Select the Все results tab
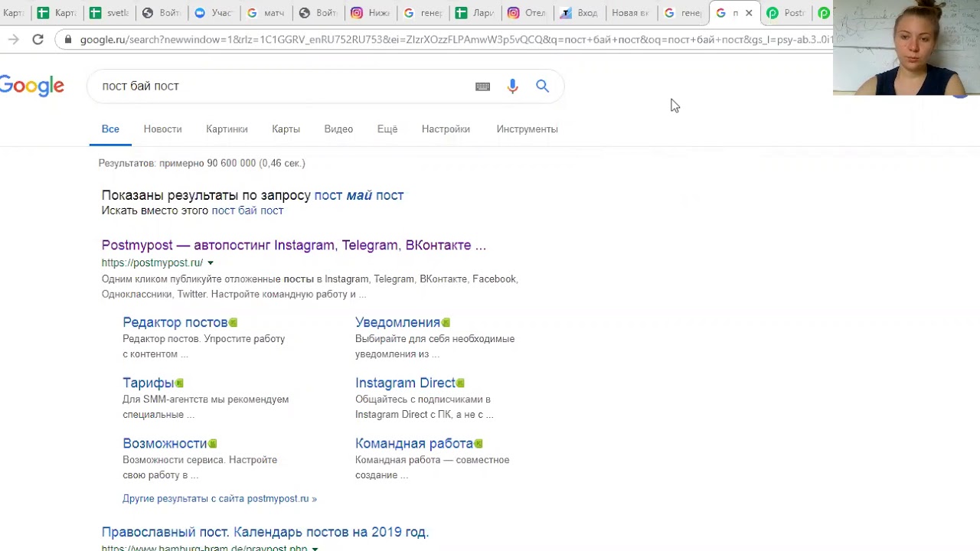The height and width of the screenshot is (551, 980). 110,129
